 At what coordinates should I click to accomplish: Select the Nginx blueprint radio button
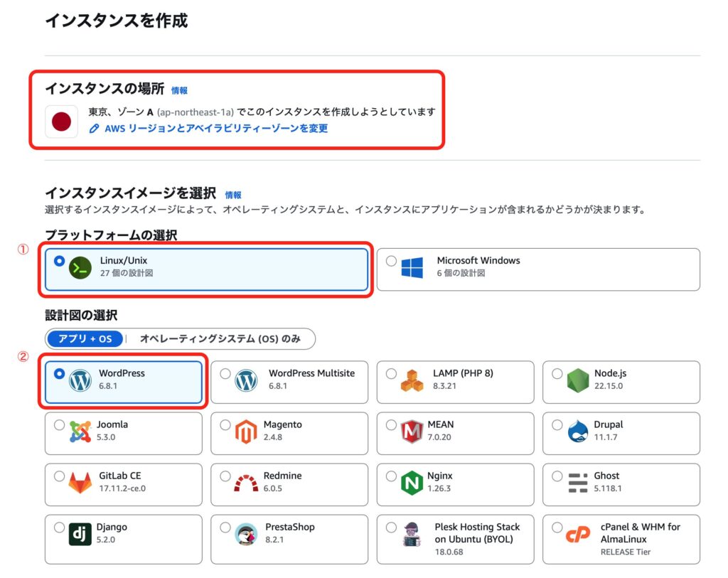coord(392,476)
